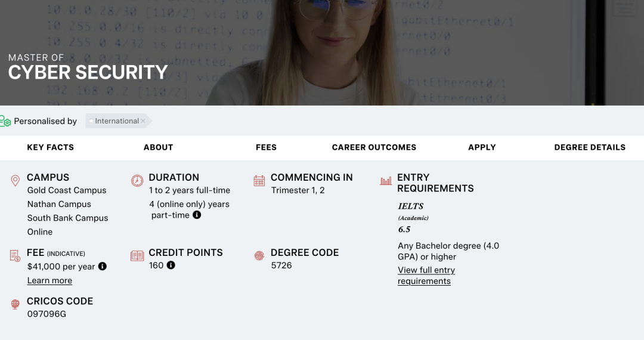Click the Credit Points book icon
This screenshot has width=644, height=340.
(137, 255)
